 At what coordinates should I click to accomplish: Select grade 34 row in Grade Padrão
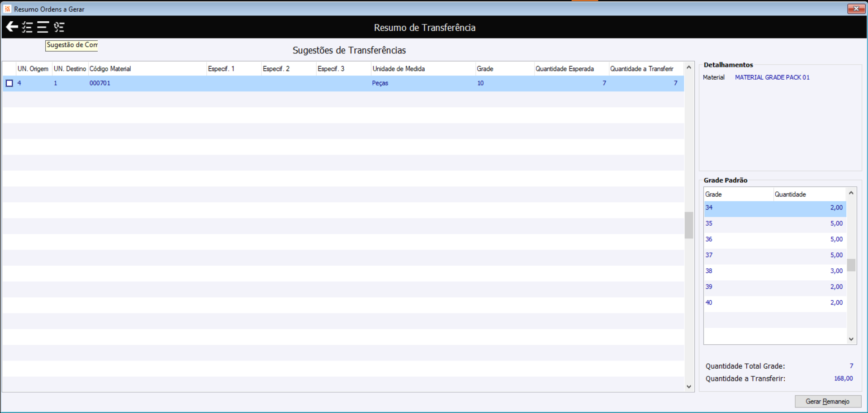pyautogui.click(x=775, y=208)
